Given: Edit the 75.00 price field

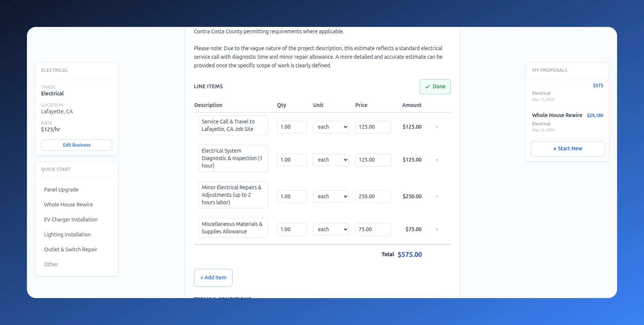Looking at the screenshot, I should click(x=373, y=230).
